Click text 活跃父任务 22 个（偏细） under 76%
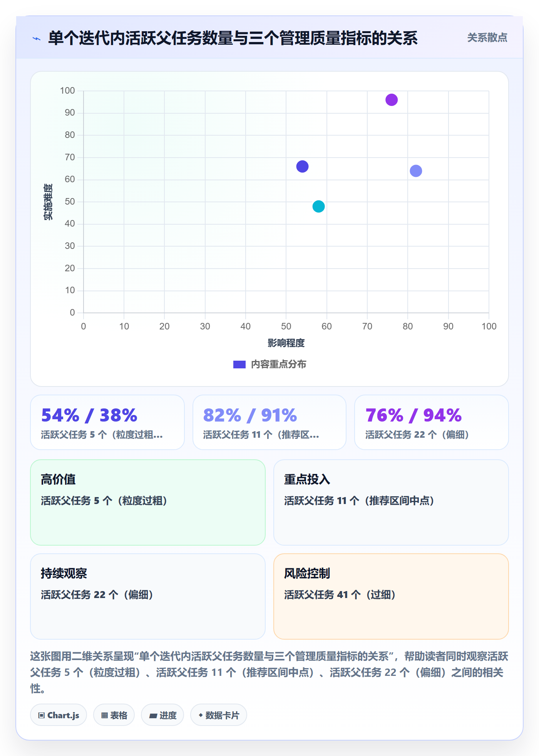Image resolution: width=539 pixels, height=756 pixels. coord(417,435)
